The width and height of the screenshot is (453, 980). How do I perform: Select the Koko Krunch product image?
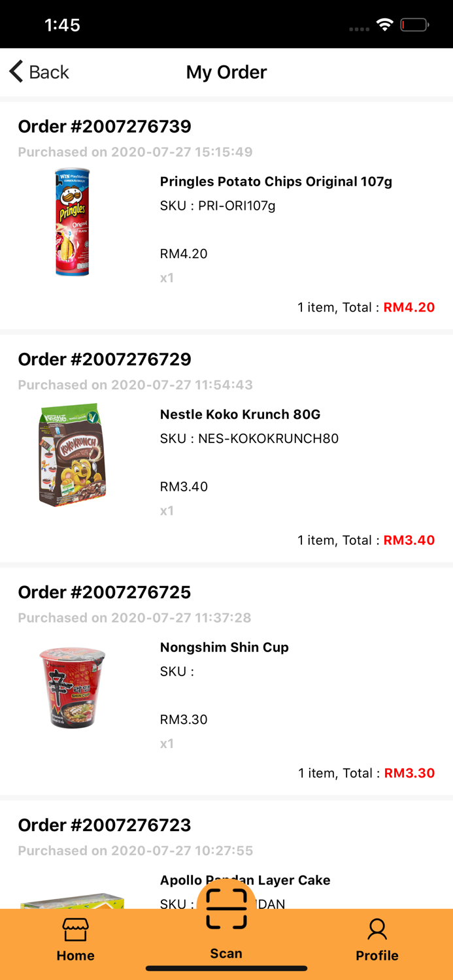(73, 455)
